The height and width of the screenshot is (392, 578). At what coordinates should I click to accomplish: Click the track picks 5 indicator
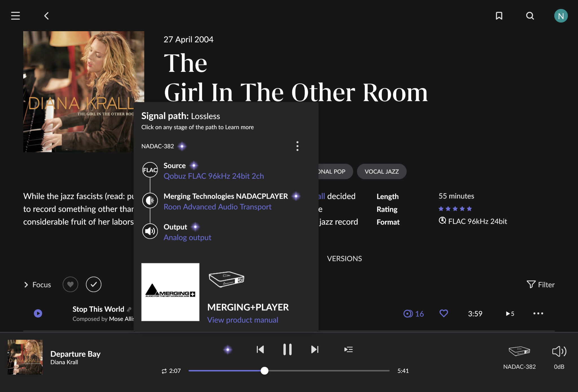(510, 314)
